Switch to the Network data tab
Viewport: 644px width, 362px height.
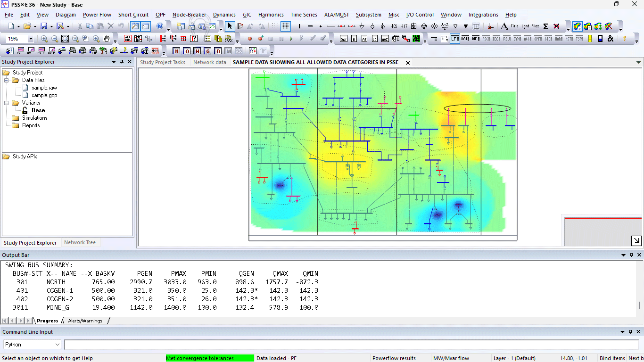pyautogui.click(x=209, y=62)
